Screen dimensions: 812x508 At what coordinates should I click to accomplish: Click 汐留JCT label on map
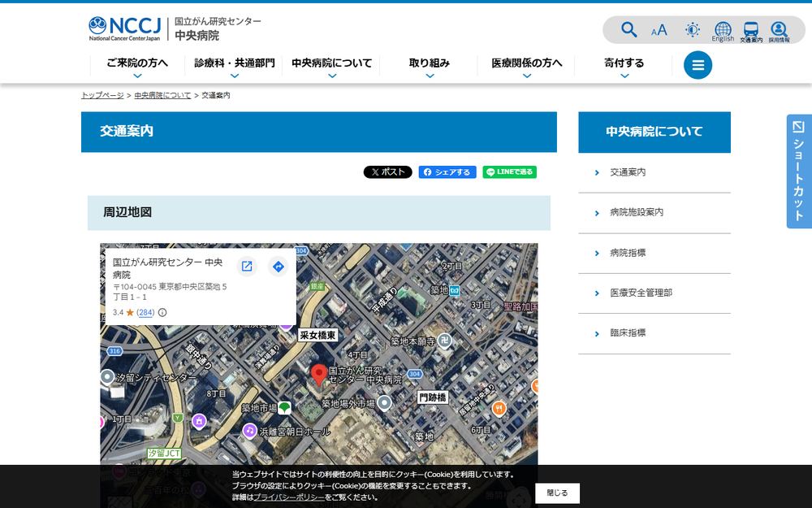pos(164,454)
